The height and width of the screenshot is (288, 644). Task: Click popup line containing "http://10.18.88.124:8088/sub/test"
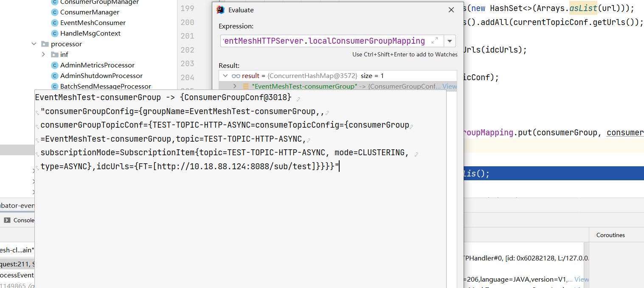pyautogui.click(x=190, y=166)
